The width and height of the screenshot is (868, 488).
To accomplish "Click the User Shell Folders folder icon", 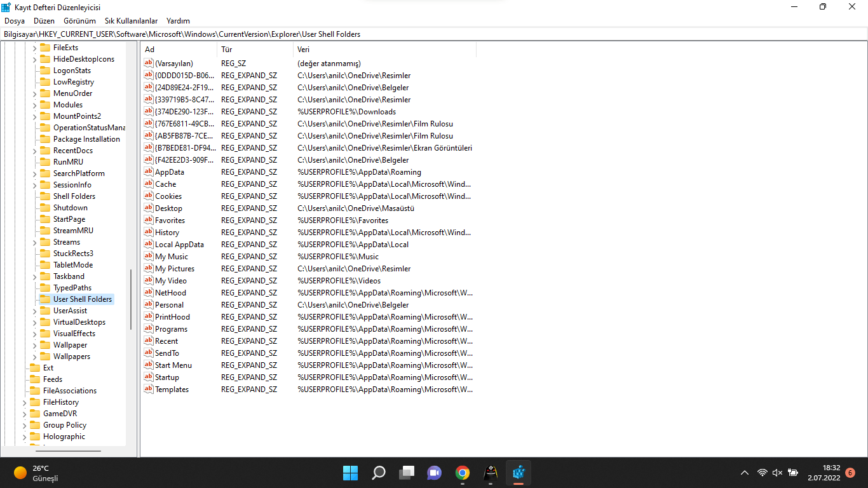I will pyautogui.click(x=45, y=299).
